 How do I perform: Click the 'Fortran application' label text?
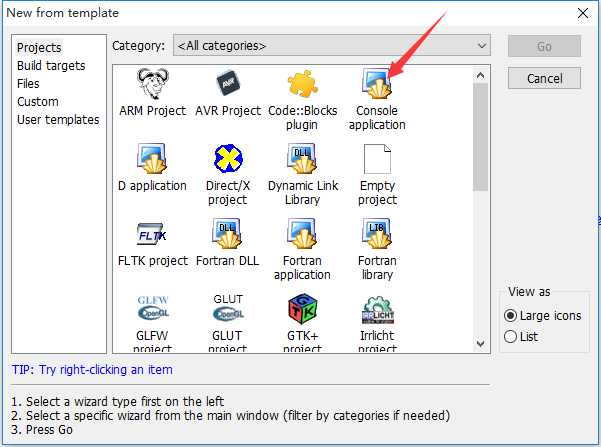(302, 268)
